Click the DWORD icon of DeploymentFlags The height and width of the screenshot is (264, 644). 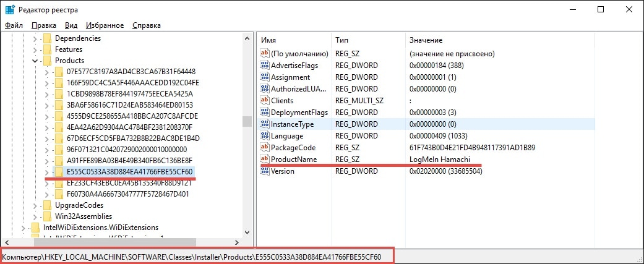point(265,113)
